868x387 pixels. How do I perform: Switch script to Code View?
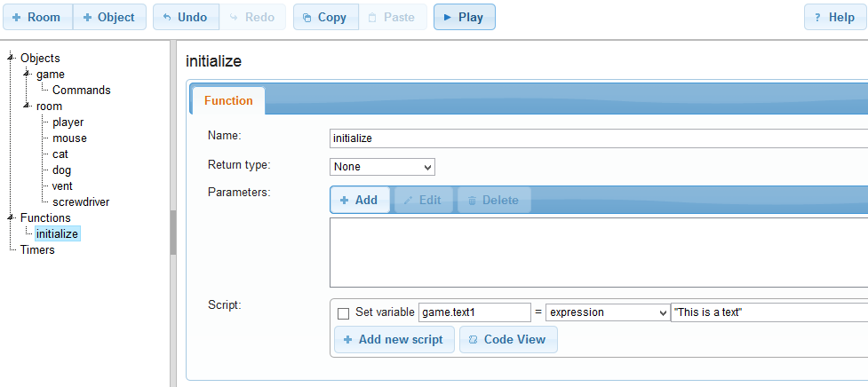coord(508,340)
